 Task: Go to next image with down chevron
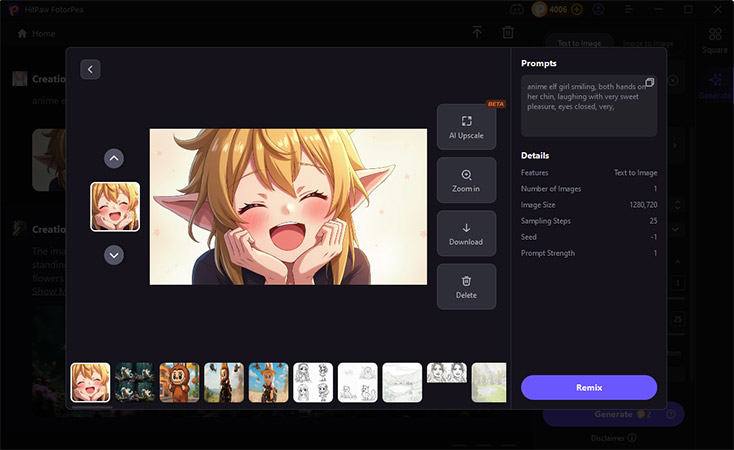114,255
